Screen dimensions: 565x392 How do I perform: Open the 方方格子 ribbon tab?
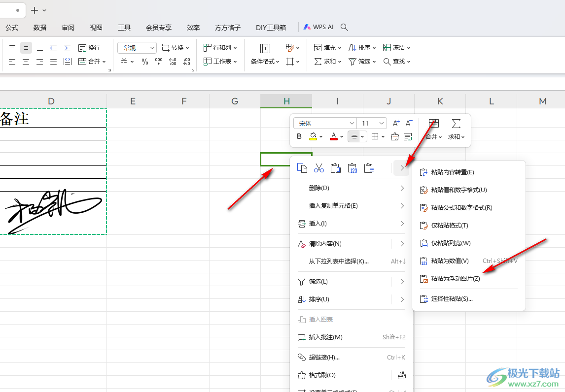click(228, 28)
